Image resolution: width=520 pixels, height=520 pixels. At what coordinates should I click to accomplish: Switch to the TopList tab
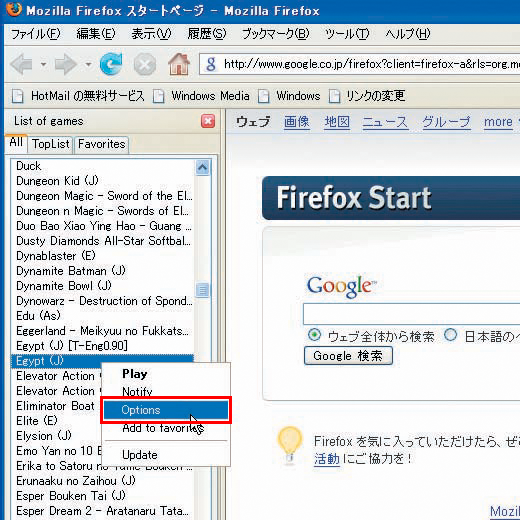pyautogui.click(x=51, y=144)
